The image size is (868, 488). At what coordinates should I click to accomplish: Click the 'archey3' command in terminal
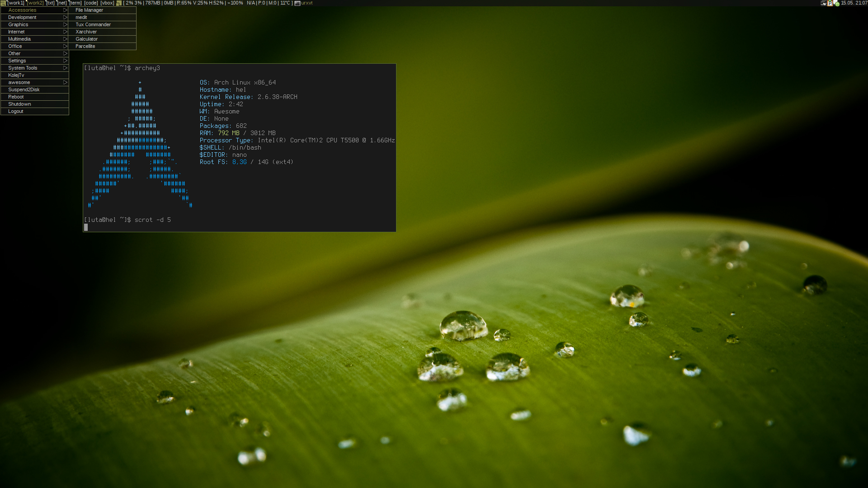pyautogui.click(x=147, y=68)
